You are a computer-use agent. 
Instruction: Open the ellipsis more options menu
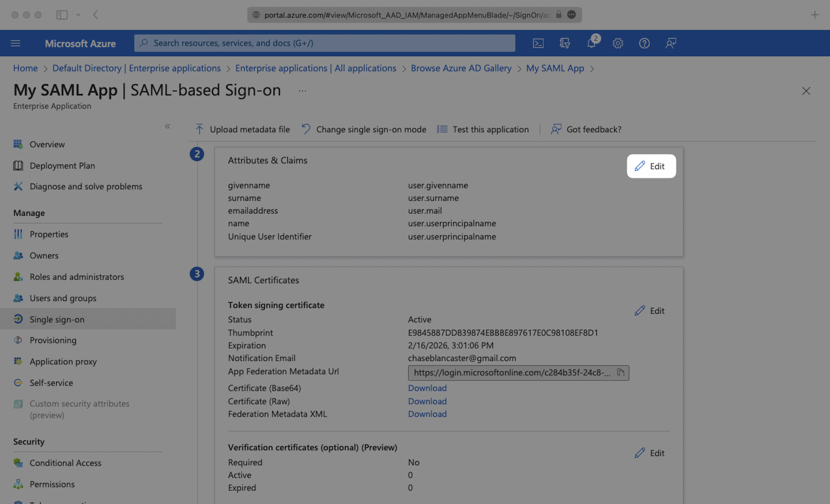point(302,91)
